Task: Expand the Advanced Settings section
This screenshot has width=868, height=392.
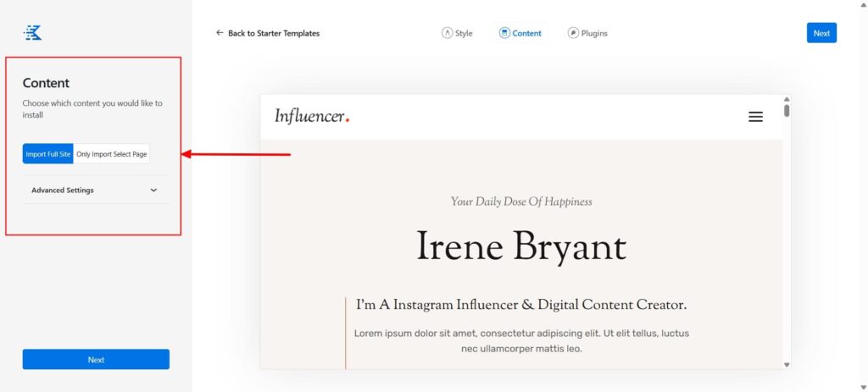Action: pyautogui.click(x=96, y=190)
